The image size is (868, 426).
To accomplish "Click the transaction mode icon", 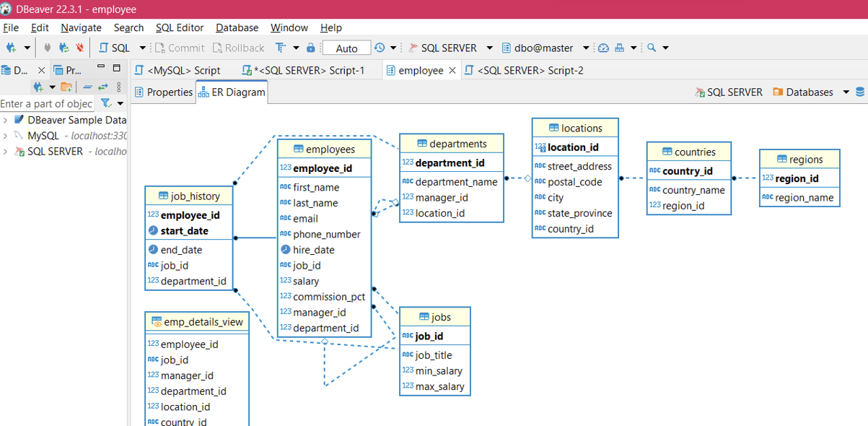I will pyautogui.click(x=279, y=48).
